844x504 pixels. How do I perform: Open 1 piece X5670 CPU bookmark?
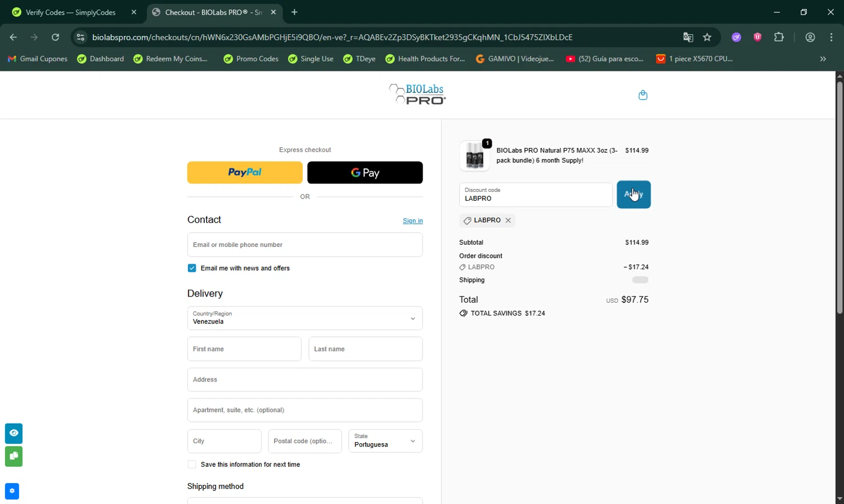point(695,58)
